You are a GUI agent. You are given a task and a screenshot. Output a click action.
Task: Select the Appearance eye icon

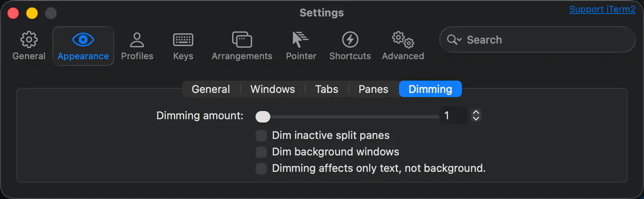click(x=83, y=40)
